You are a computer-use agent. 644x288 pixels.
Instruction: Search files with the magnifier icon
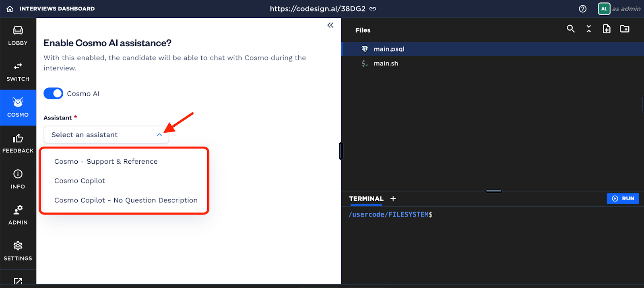[x=570, y=29]
